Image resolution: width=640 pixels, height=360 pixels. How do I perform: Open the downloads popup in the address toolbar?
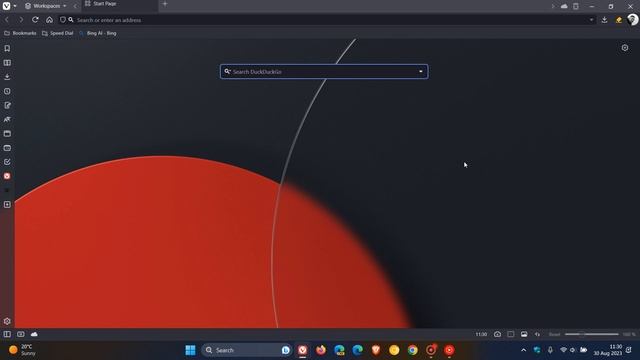click(604, 20)
